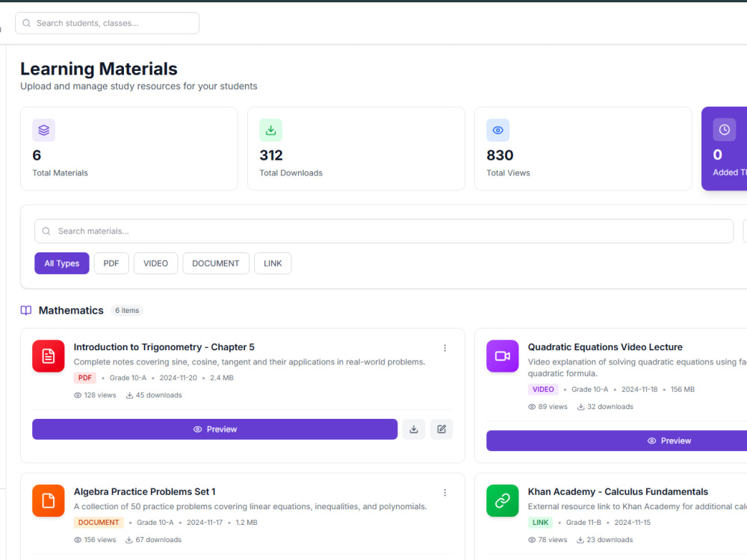Click the 32 downloads count
Viewport: 747px width, 560px height.
tap(606, 407)
